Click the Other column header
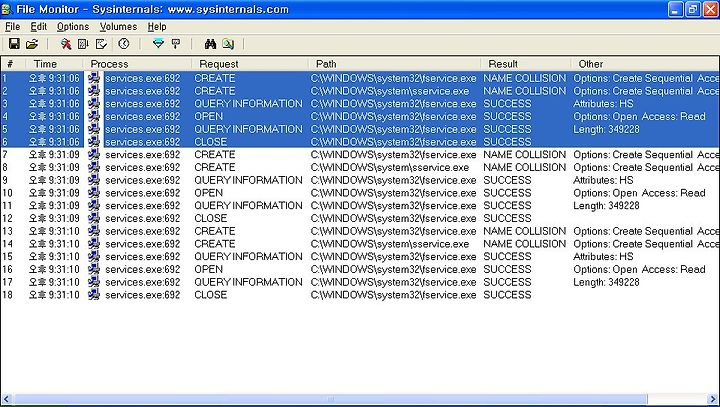The height and width of the screenshot is (407, 720). click(x=645, y=64)
